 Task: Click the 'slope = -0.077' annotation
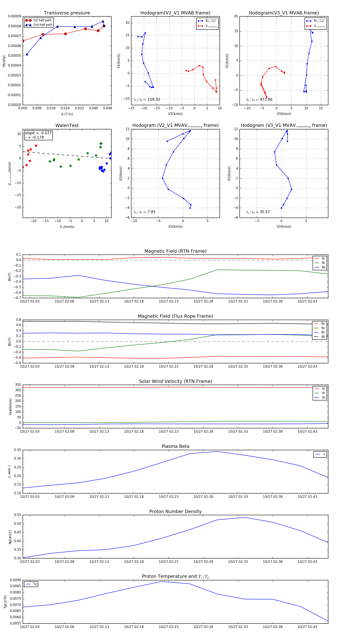click(x=38, y=133)
